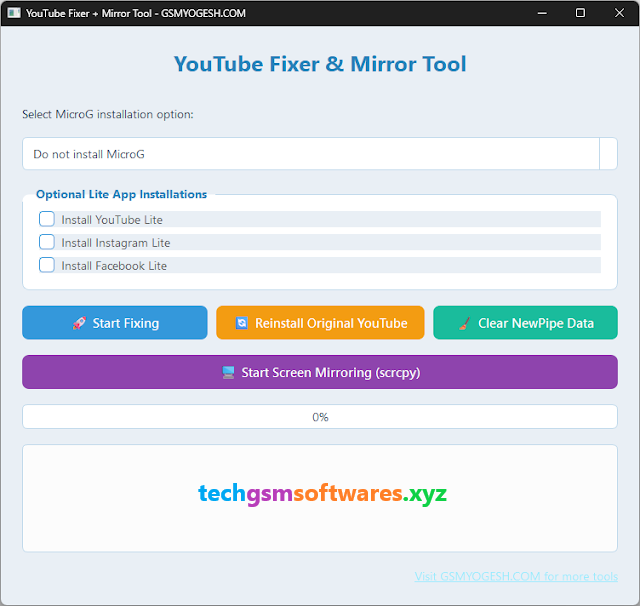
Task: Click the computer icon on Start Screen Mirroring
Action: point(229,372)
